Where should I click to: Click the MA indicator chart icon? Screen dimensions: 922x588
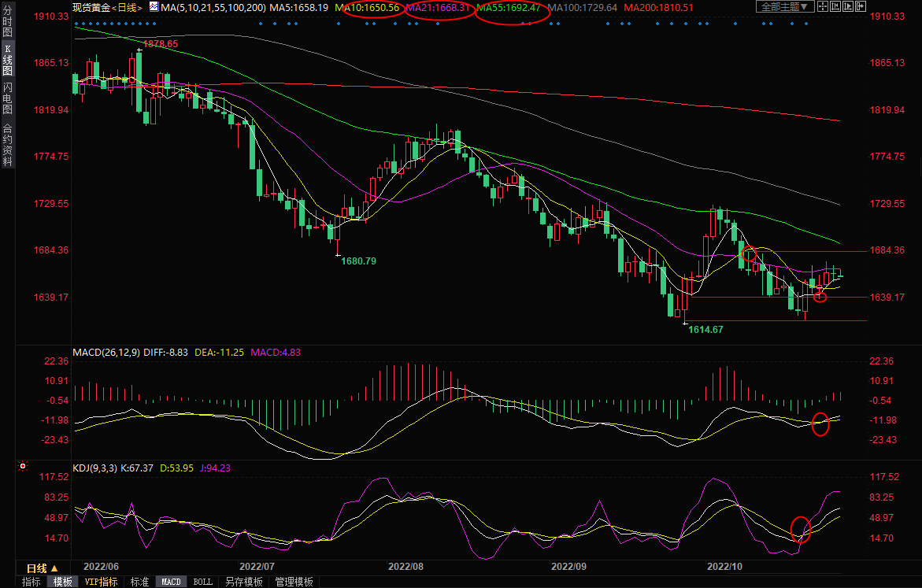(x=154, y=7)
